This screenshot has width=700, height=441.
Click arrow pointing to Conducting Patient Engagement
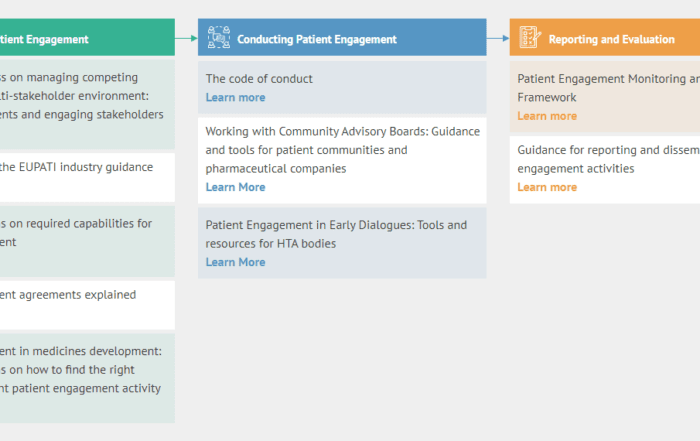coord(186,38)
